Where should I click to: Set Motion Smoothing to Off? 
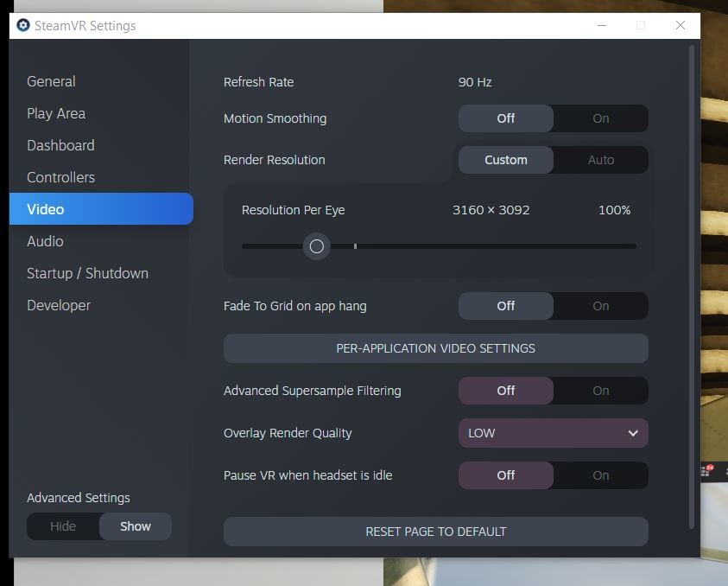[505, 118]
